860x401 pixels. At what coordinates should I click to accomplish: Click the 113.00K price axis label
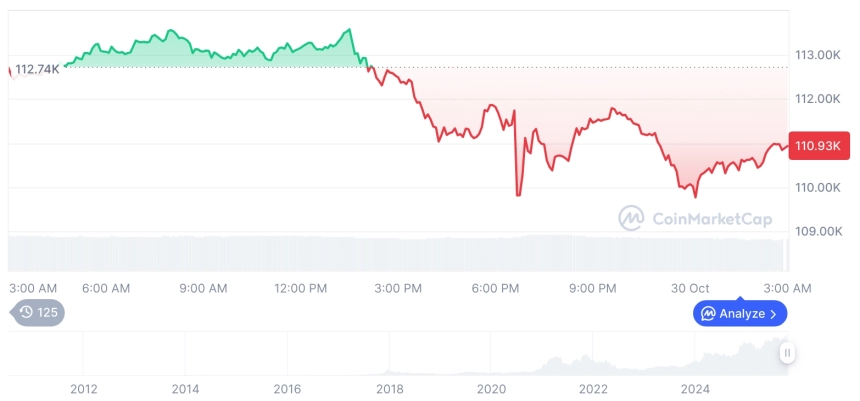click(817, 55)
